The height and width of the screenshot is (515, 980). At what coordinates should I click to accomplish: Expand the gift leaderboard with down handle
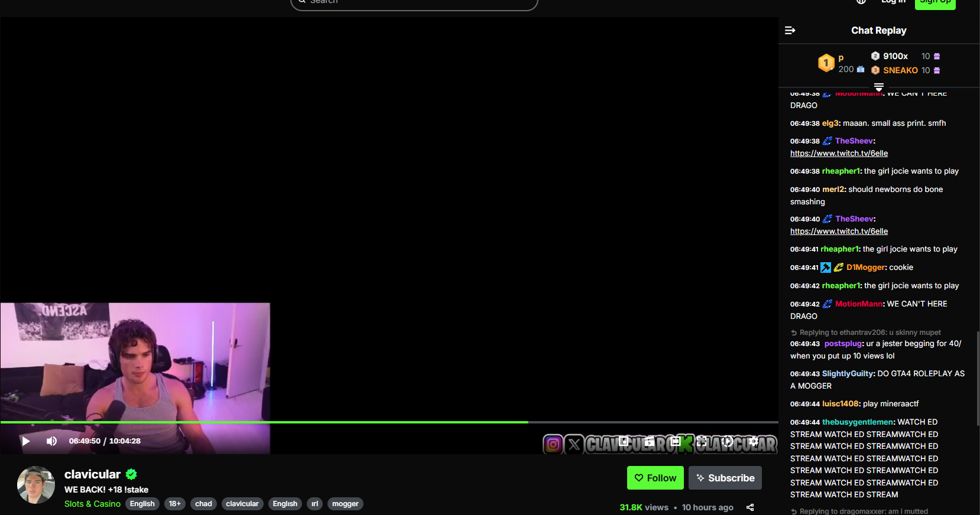coord(879,87)
